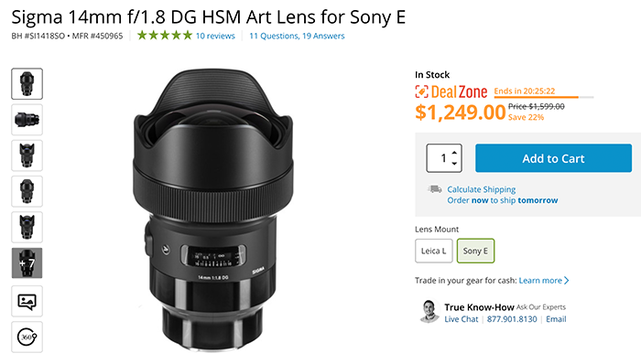
Task: Expand Learn more trade-in chevron
Action: pyautogui.click(x=567, y=281)
